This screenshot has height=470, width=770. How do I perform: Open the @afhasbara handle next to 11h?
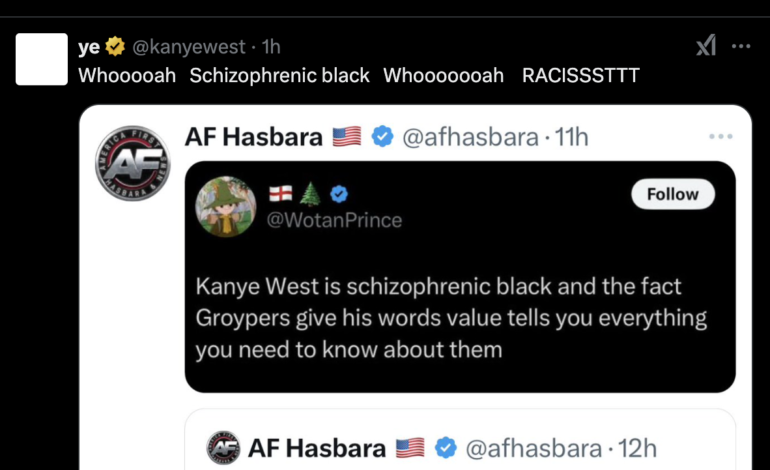coord(471,137)
